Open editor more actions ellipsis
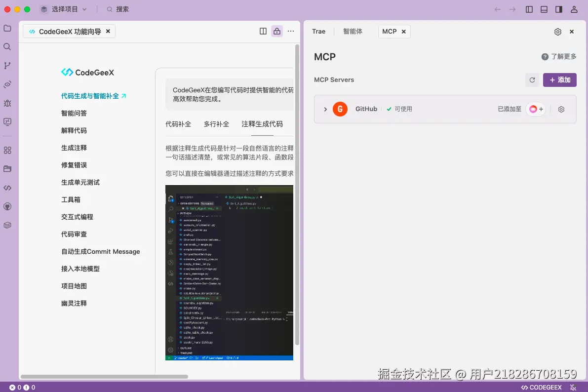Screen dimensions: 588x392 (x=291, y=31)
